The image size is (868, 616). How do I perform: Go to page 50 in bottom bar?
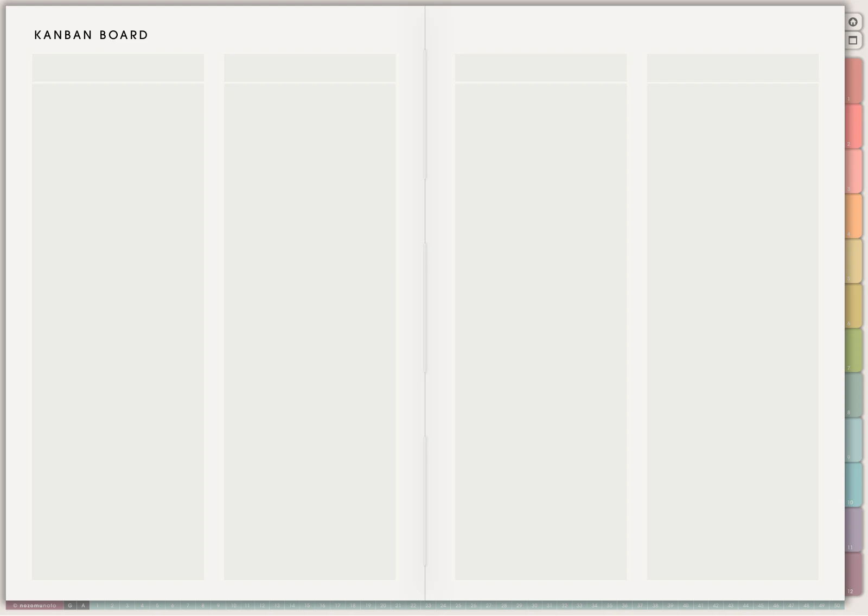pyautogui.click(x=837, y=606)
